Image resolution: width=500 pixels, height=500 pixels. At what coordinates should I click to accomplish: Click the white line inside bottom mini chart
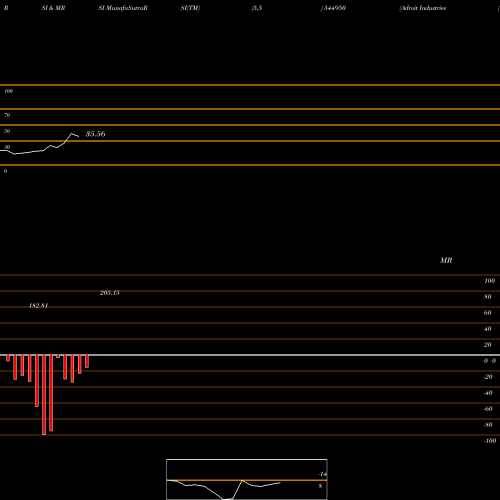[x=223, y=489]
